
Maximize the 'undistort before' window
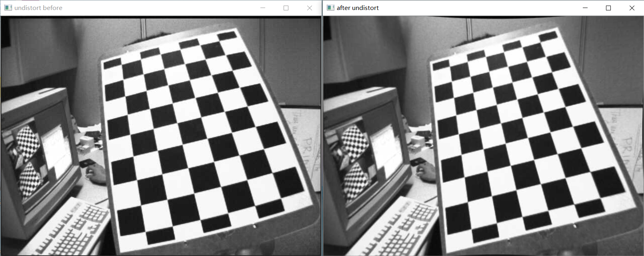[286, 8]
